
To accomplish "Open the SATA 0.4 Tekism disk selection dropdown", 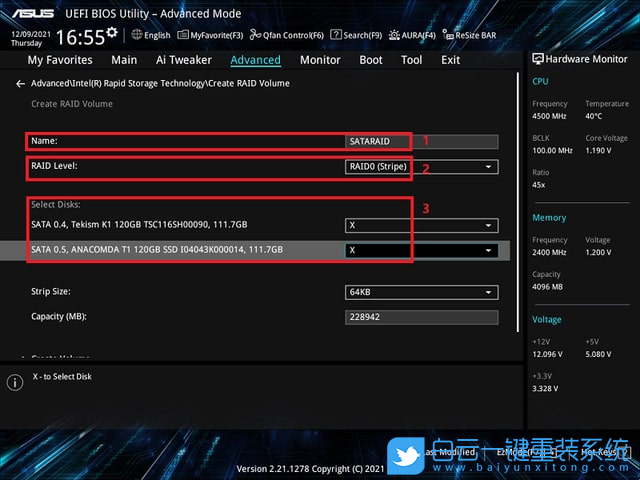I will pyautogui.click(x=422, y=225).
